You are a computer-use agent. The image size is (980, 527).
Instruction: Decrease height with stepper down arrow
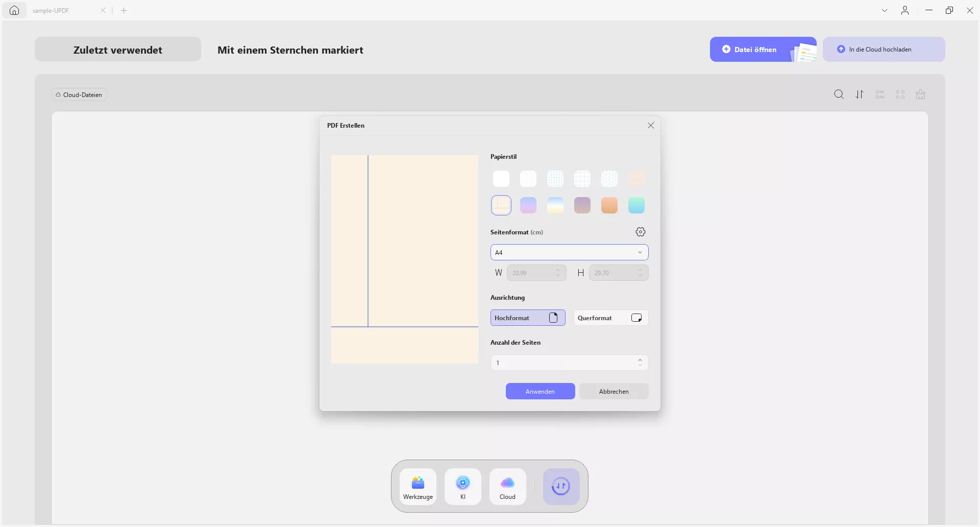click(640, 276)
